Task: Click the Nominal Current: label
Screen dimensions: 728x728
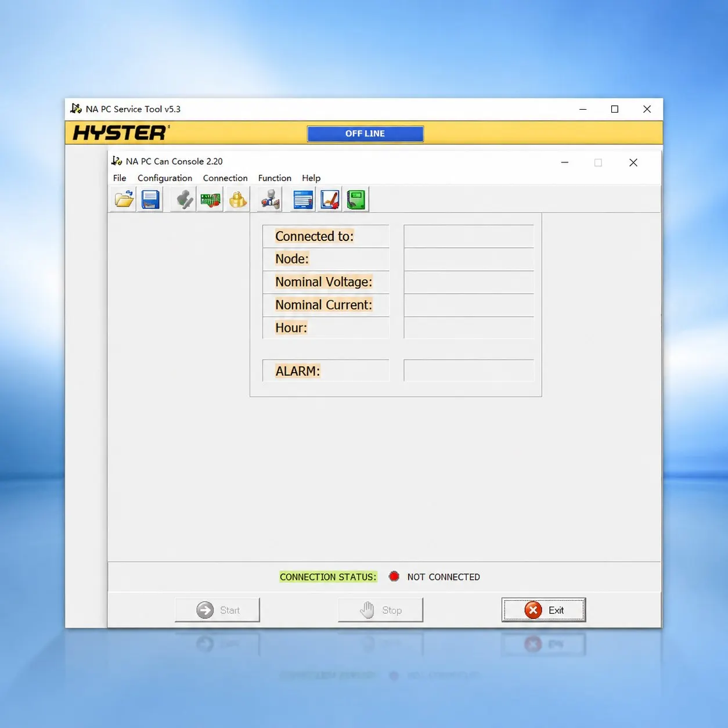Action: pyautogui.click(x=323, y=305)
